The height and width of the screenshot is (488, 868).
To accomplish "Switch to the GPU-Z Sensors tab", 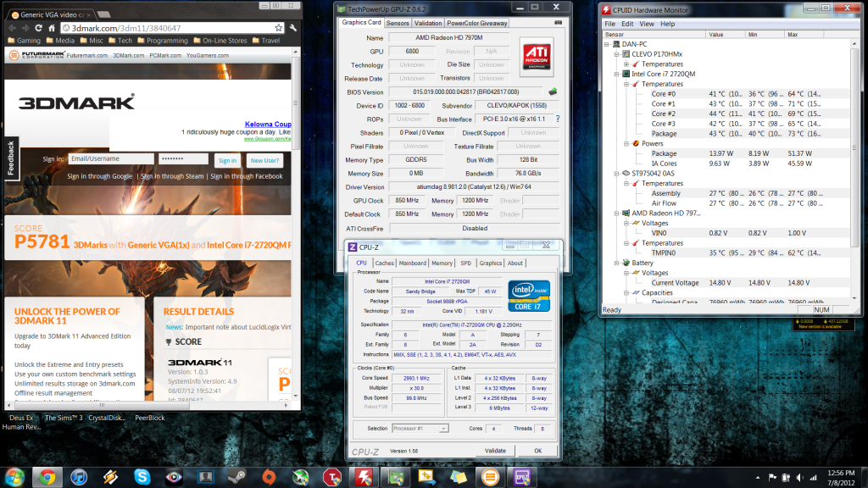I will pos(398,23).
